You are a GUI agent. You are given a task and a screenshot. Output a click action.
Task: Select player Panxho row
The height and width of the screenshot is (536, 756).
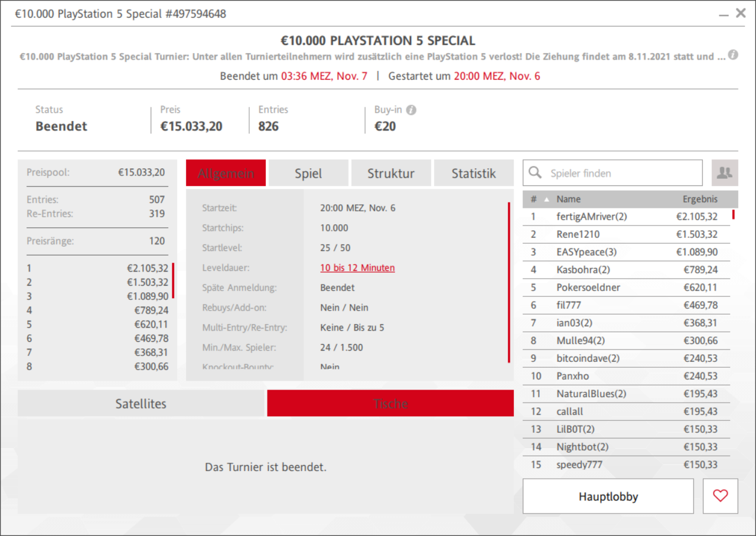[x=626, y=376]
